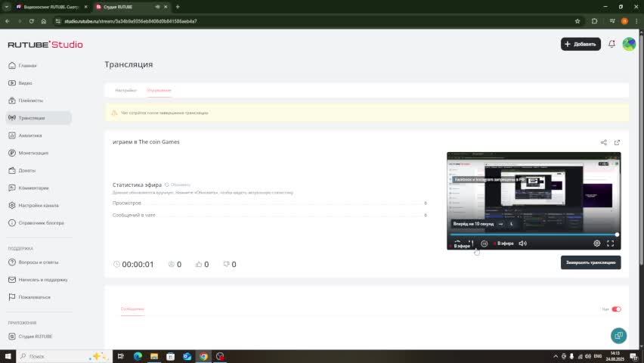
Task: Open Microsoft Edge from taskbar
Action: coord(138,356)
